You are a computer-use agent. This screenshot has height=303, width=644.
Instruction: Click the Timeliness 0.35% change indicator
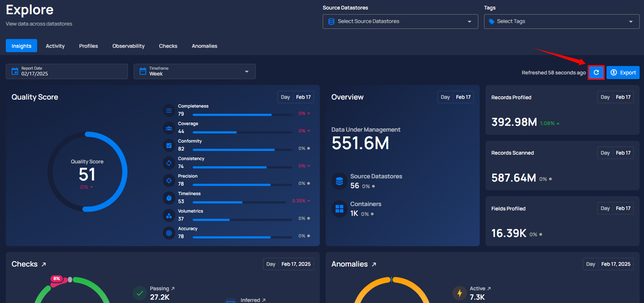(301, 201)
